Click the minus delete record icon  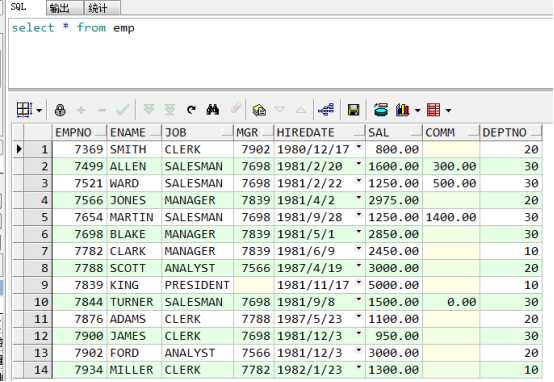click(102, 110)
